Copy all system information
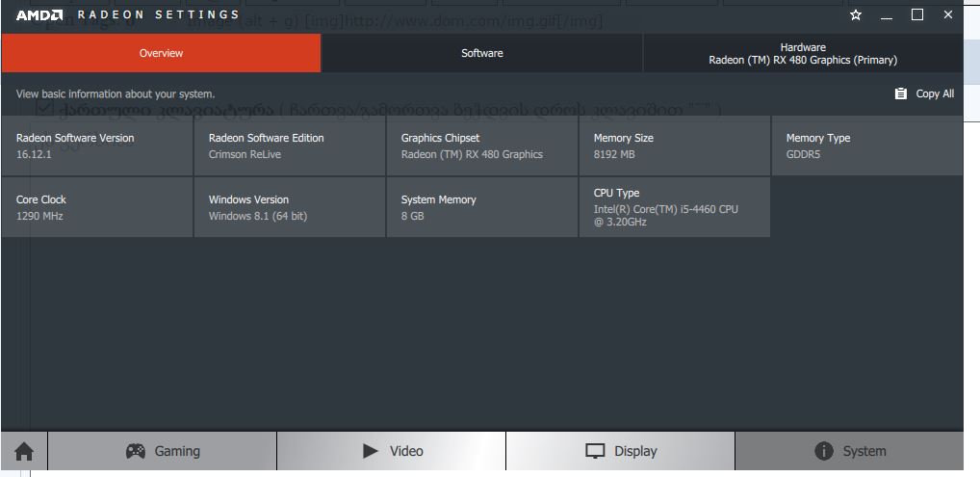This screenshot has width=980, height=477. click(x=924, y=93)
